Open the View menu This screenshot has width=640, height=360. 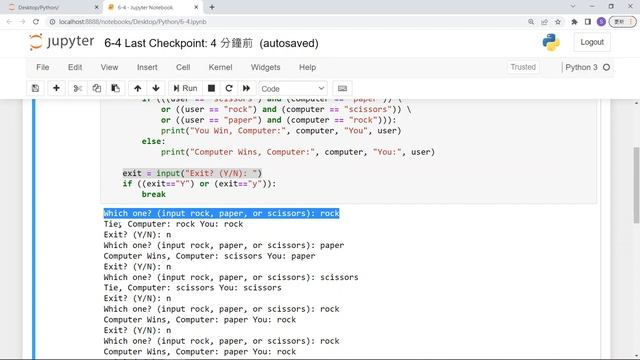pyautogui.click(x=109, y=67)
